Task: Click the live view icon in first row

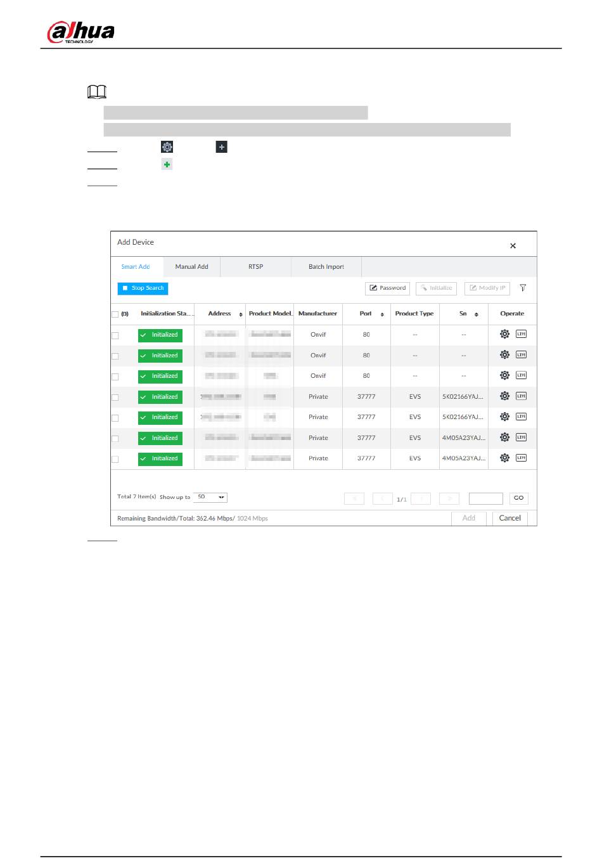Action: tap(521, 334)
